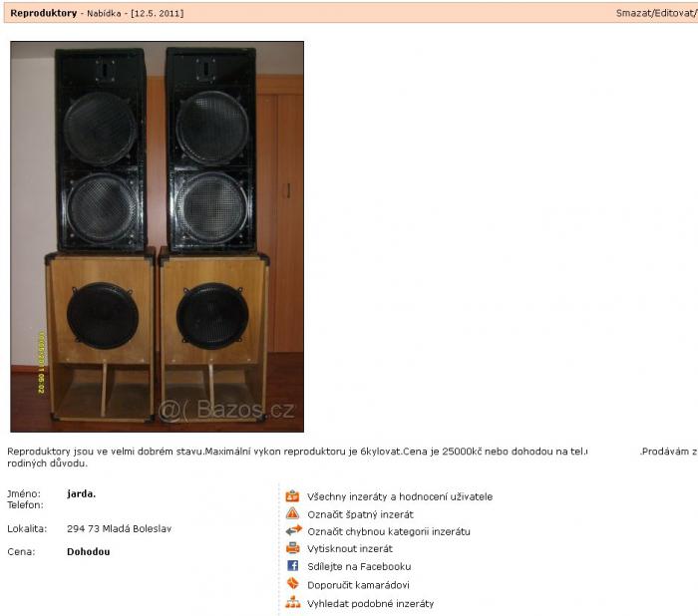Viewport: 698px width, 616px height.
Task: Click seller name 'jarda.'
Action: [x=82, y=493]
